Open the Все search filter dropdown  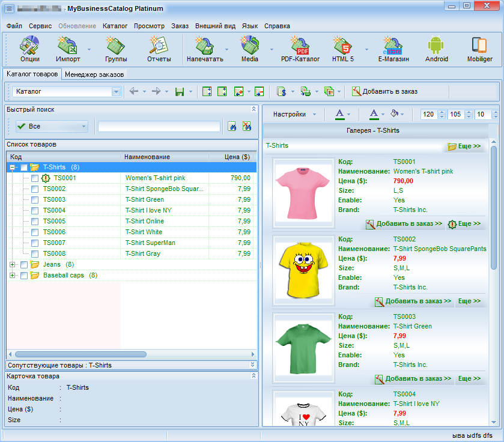52,126
